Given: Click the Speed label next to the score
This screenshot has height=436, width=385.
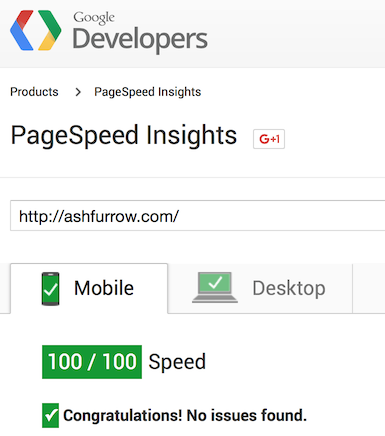Looking at the screenshot, I should coord(177,362).
